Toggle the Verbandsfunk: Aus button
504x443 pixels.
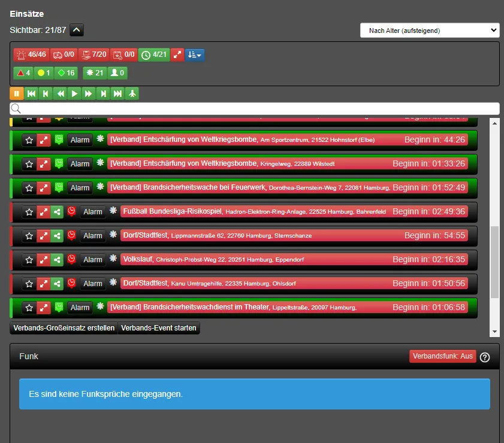[x=442, y=356]
